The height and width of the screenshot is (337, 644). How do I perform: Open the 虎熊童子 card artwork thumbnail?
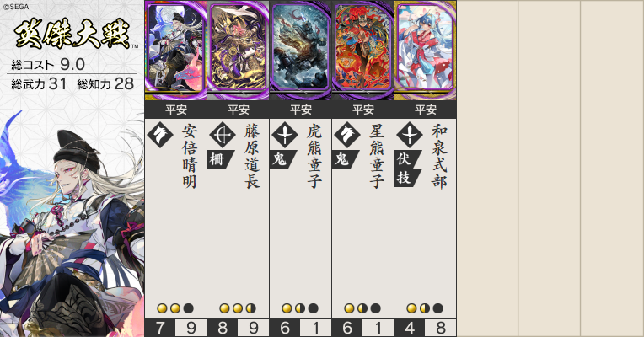point(301,51)
